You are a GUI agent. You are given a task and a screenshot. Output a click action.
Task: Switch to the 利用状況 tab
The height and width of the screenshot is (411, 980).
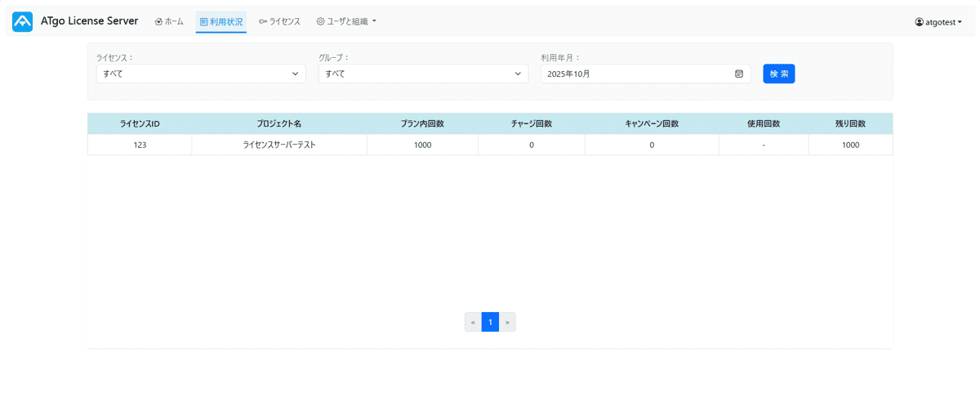(221, 22)
